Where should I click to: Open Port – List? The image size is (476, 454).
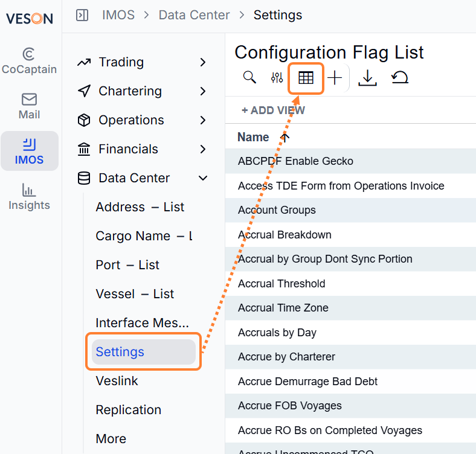(127, 265)
